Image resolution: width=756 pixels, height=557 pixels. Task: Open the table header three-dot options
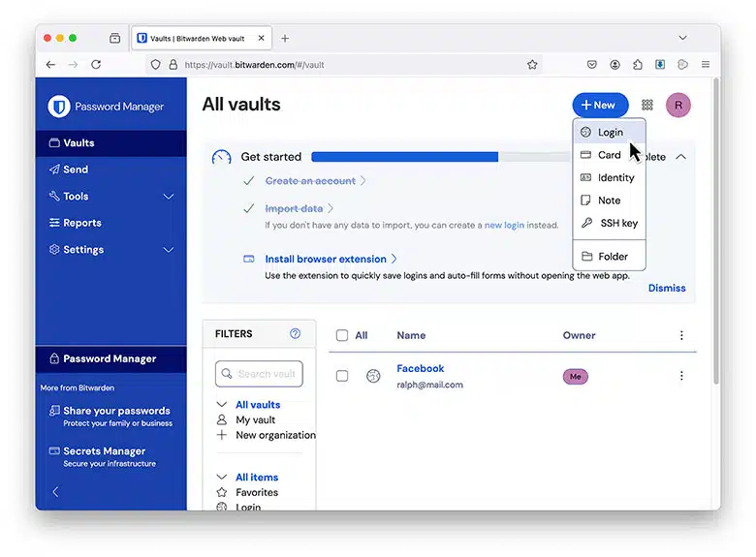point(681,335)
